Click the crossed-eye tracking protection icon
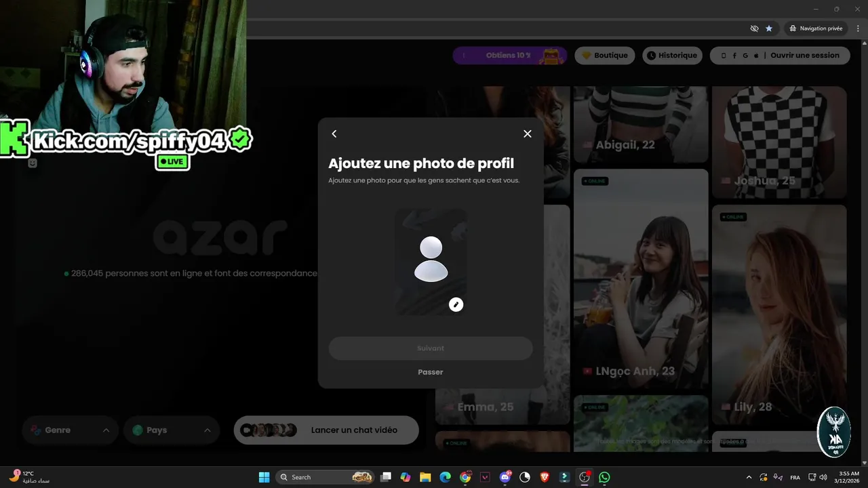868x488 pixels. (754, 28)
